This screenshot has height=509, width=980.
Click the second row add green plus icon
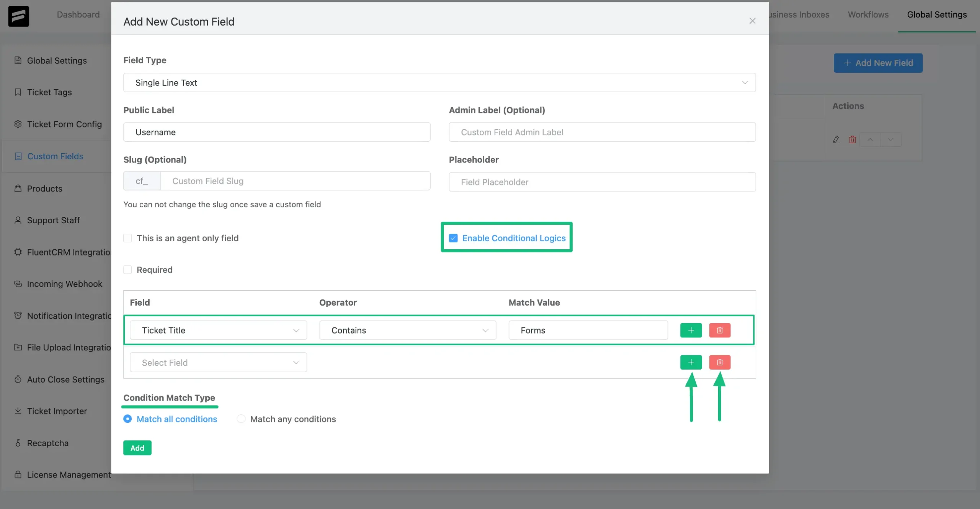click(690, 362)
